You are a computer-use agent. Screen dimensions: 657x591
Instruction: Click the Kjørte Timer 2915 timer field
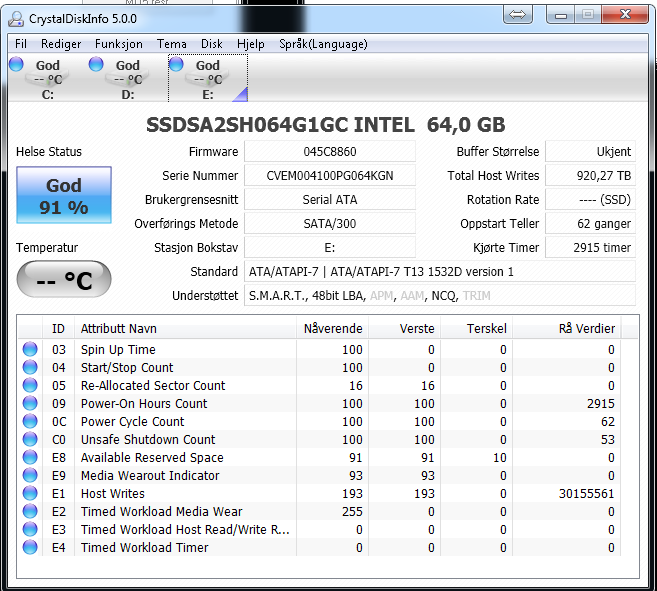click(x=590, y=247)
